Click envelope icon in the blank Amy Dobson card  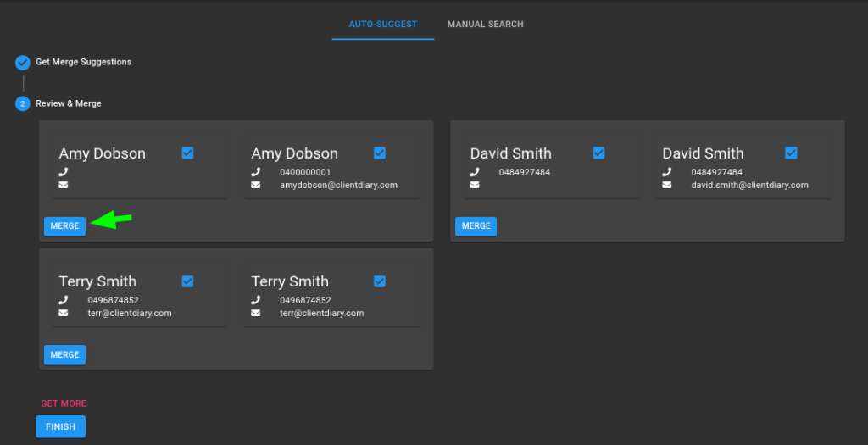64,185
